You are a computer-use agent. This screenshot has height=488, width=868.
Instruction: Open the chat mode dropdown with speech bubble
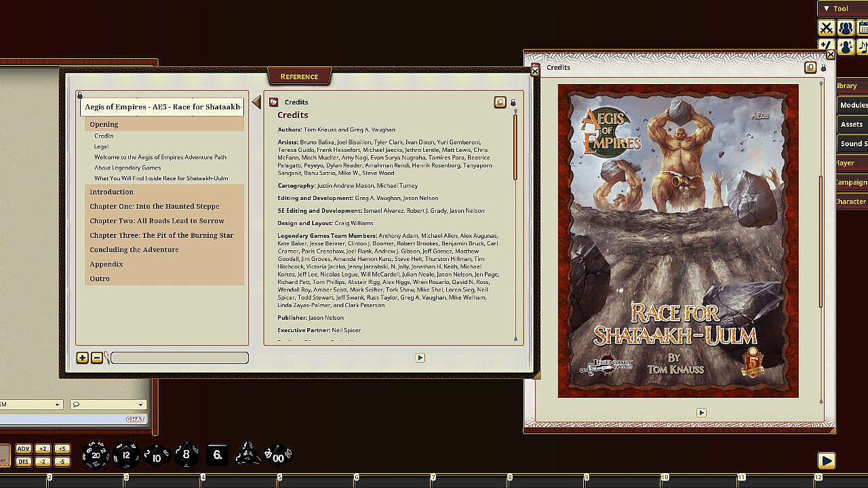tap(108, 405)
